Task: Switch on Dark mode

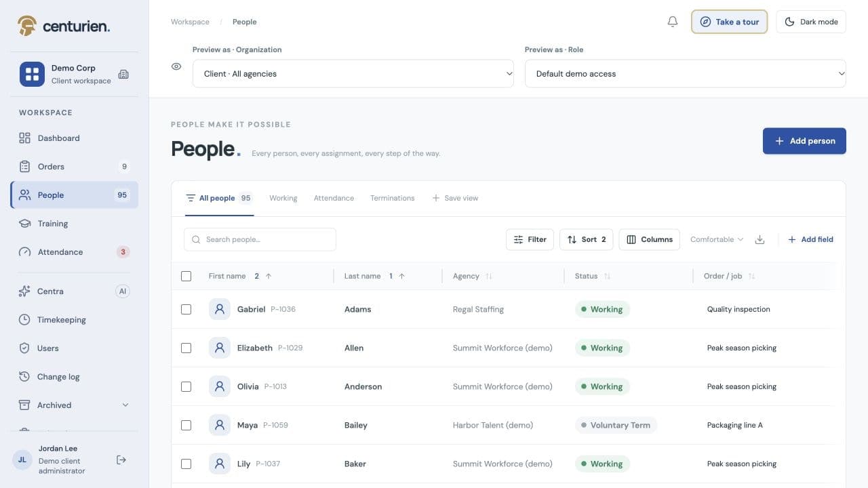Action: tap(811, 22)
